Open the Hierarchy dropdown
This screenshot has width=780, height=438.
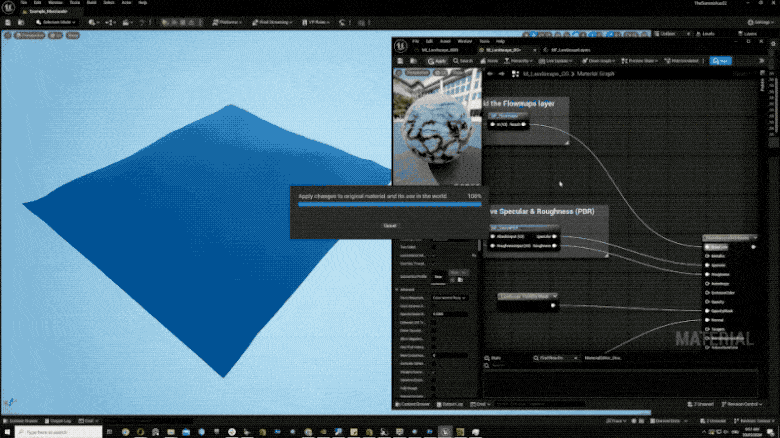pos(523,61)
